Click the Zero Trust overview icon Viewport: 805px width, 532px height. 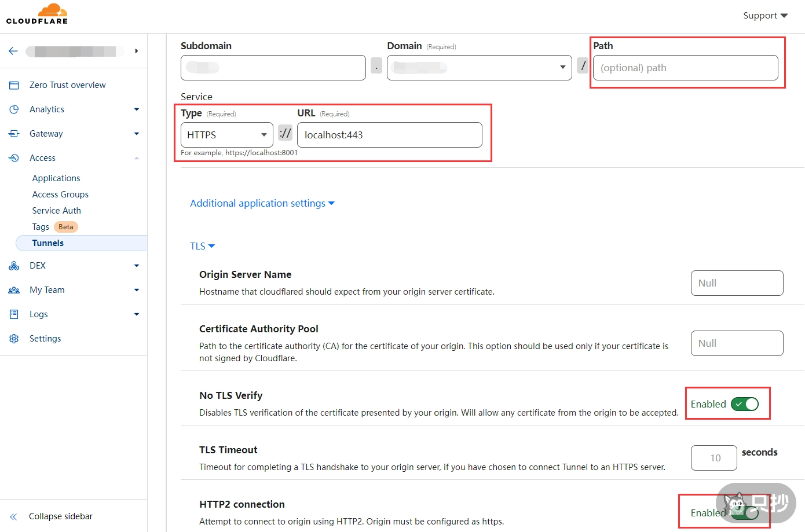tap(14, 85)
